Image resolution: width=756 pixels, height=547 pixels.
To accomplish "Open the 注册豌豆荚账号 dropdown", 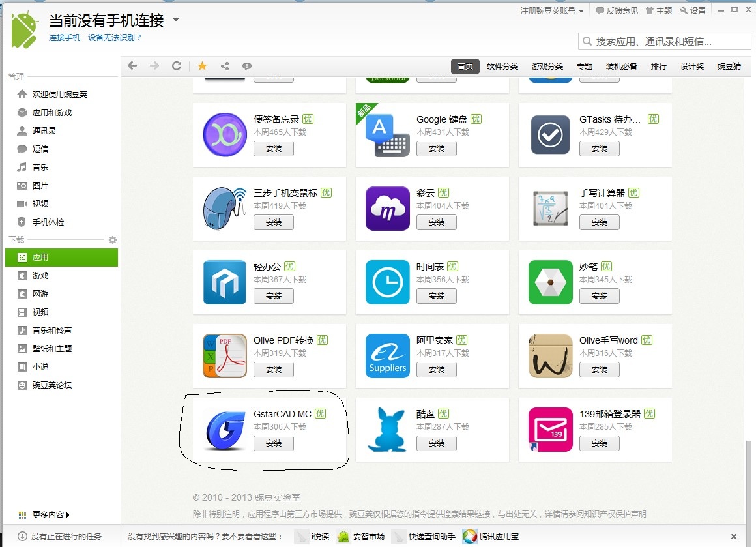I will click(x=552, y=10).
